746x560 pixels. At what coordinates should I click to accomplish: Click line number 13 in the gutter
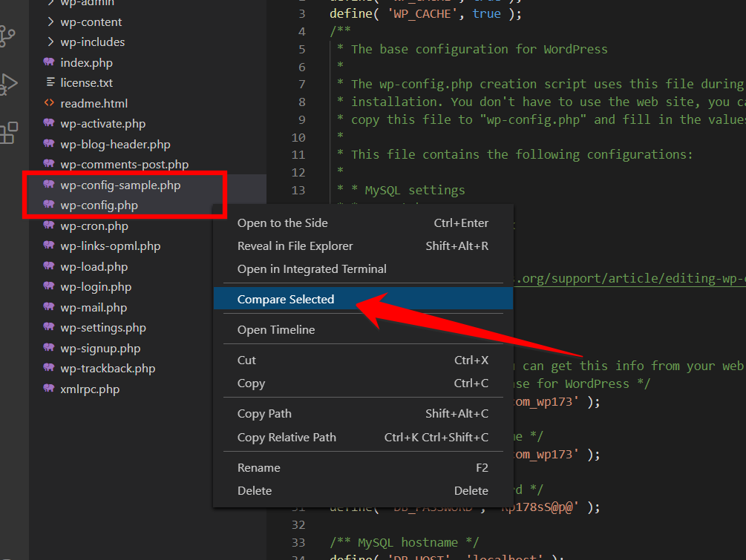pos(298,190)
